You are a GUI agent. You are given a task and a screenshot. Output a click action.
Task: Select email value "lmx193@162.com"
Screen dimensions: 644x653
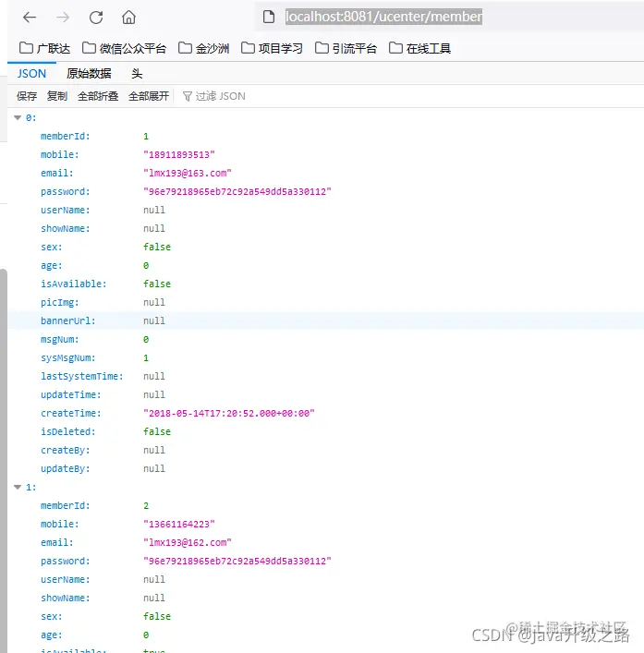tap(187, 543)
